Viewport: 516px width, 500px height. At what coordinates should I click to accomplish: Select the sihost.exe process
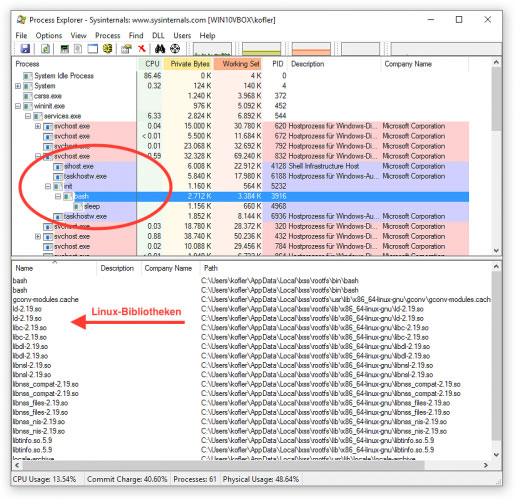[x=240, y=166]
